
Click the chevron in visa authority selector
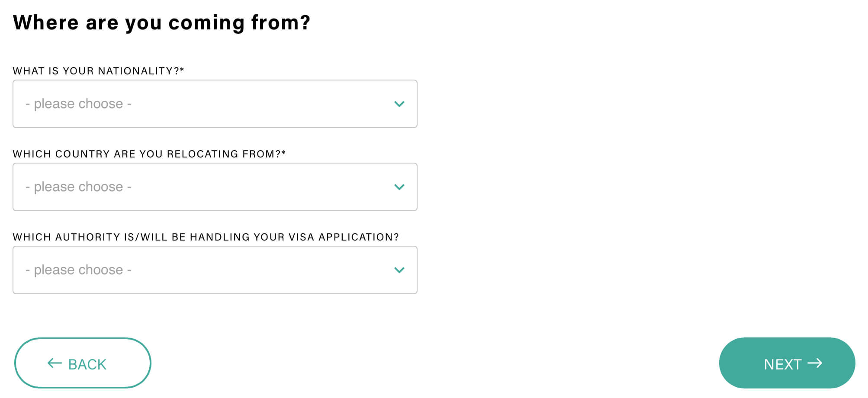click(399, 270)
